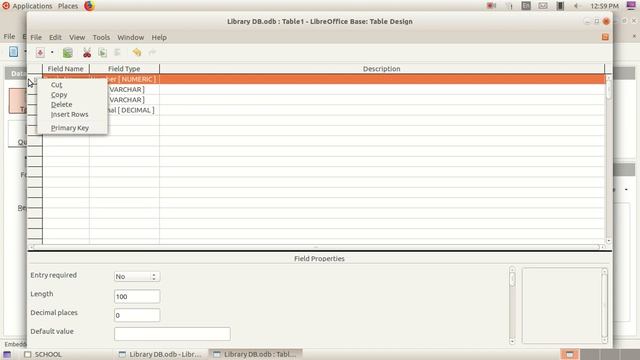Click the table grid horizontal scrollbar
Screen dimensions: 640x360
coord(316,247)
